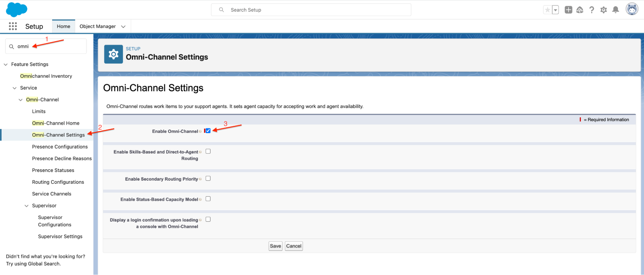Image resolution: width=644 pixels, height=275 pixels.
Task: Switch to the Object Manager tab
Action: click(98, 26)
